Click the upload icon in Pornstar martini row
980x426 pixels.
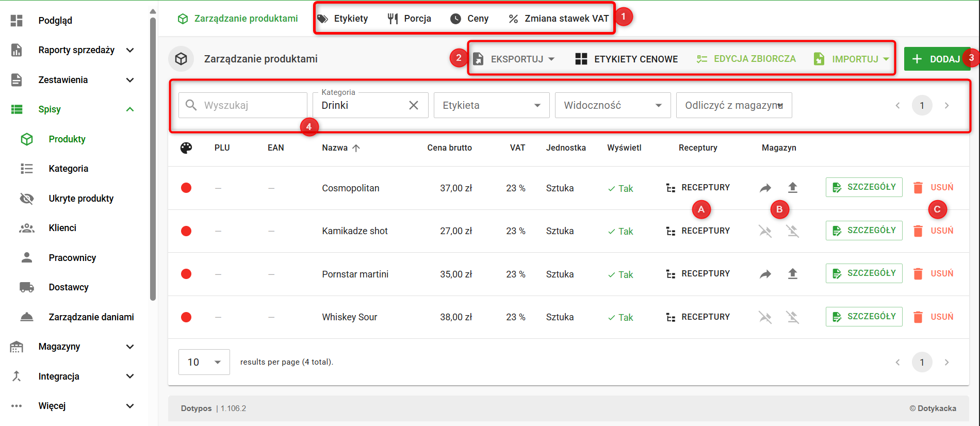pos(792,274)
